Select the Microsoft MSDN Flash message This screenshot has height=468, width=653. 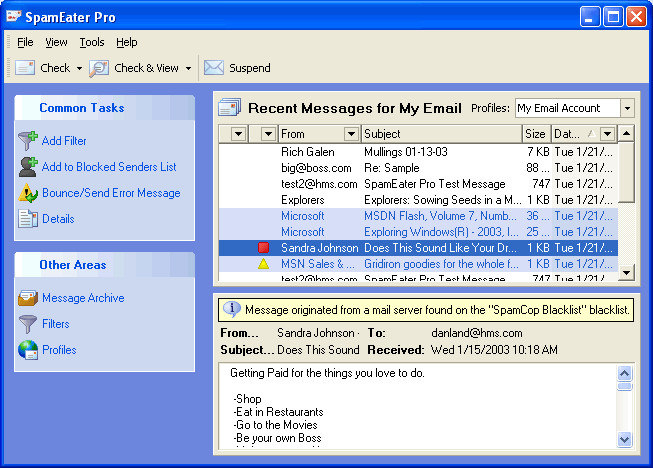pos(418,216)
